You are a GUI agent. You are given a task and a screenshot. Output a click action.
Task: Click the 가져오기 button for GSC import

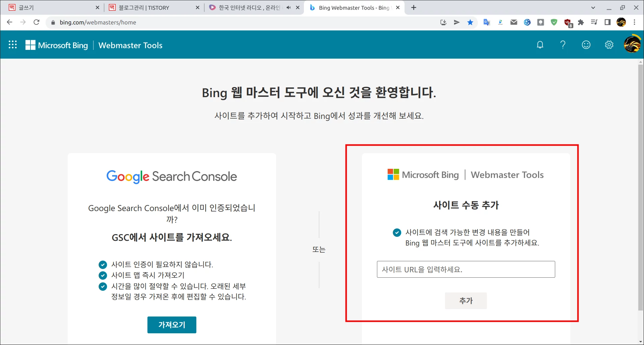coord(172,325)
